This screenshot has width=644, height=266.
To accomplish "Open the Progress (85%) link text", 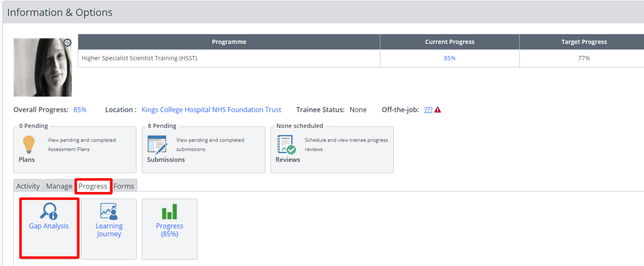I will point(169,230).
